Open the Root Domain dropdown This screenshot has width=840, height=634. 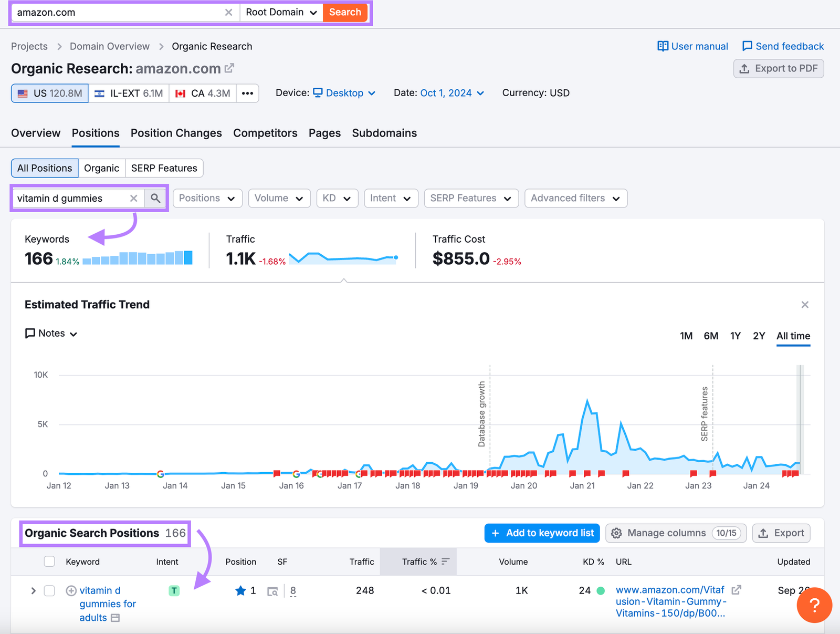coord(281,12)
